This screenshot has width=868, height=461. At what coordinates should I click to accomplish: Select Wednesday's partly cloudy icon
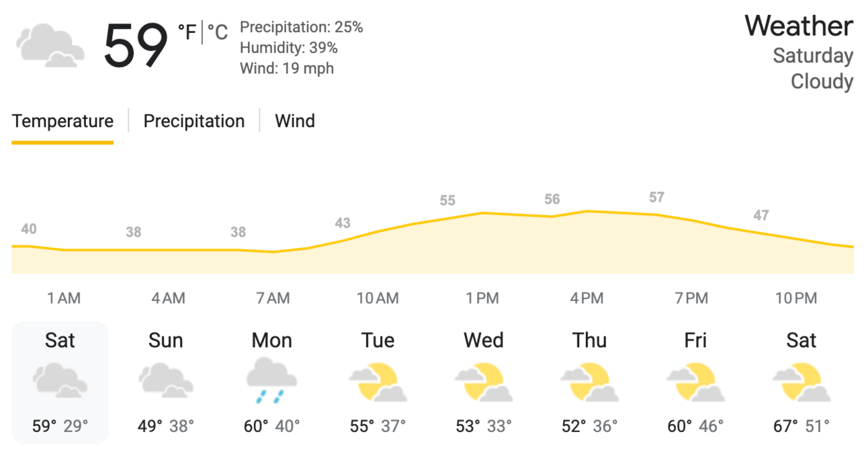click(x=484, y=381)
